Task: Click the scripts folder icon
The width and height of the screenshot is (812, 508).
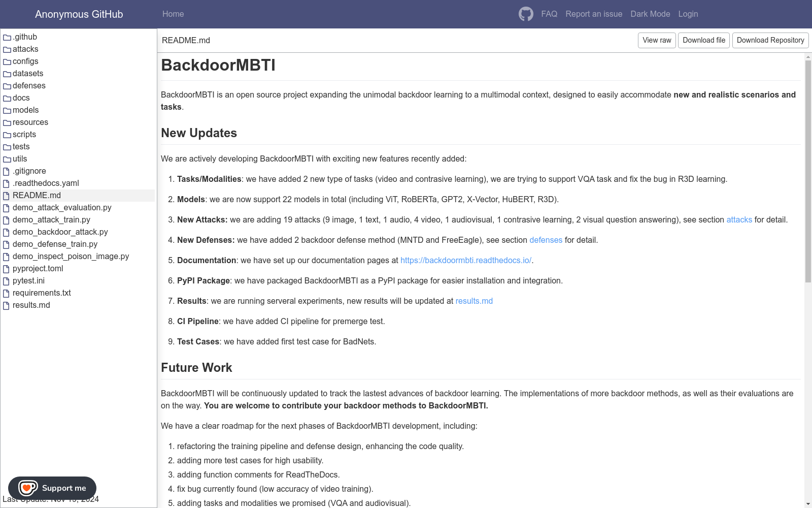Action: point(7,135)
